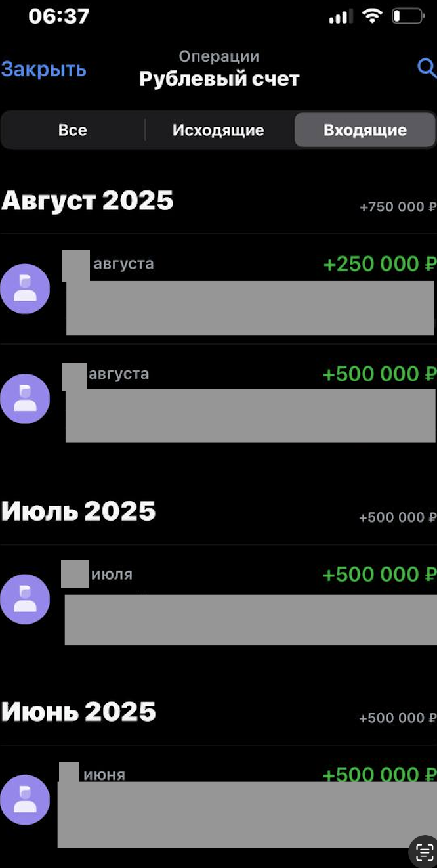Open the +500 000 ₽ June transaction amount
The width and height of the screenshot is (437, 868).
[x=380, y=774]
